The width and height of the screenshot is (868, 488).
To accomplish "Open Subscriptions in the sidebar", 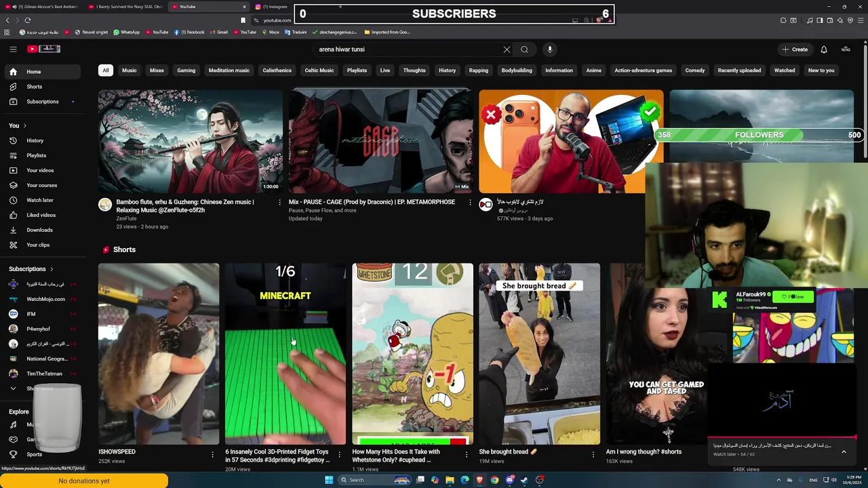I will pyautogui.click(x=44, y=102).
